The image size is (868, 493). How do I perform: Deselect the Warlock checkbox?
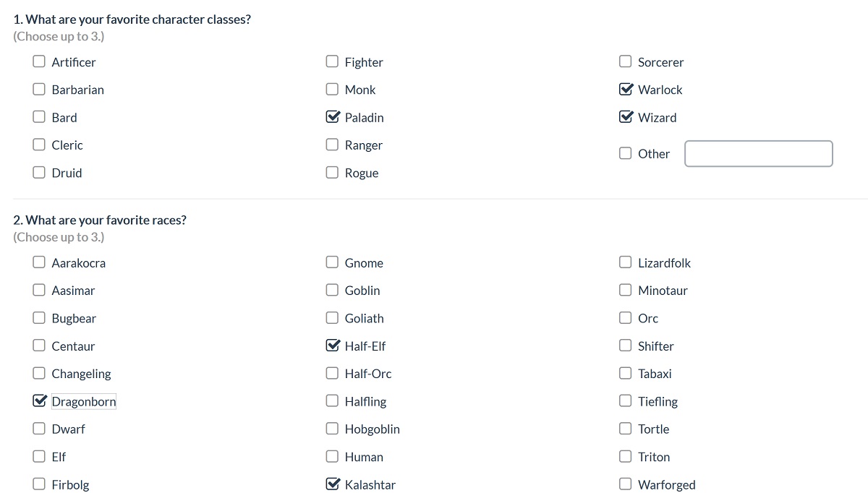point(626,89)
